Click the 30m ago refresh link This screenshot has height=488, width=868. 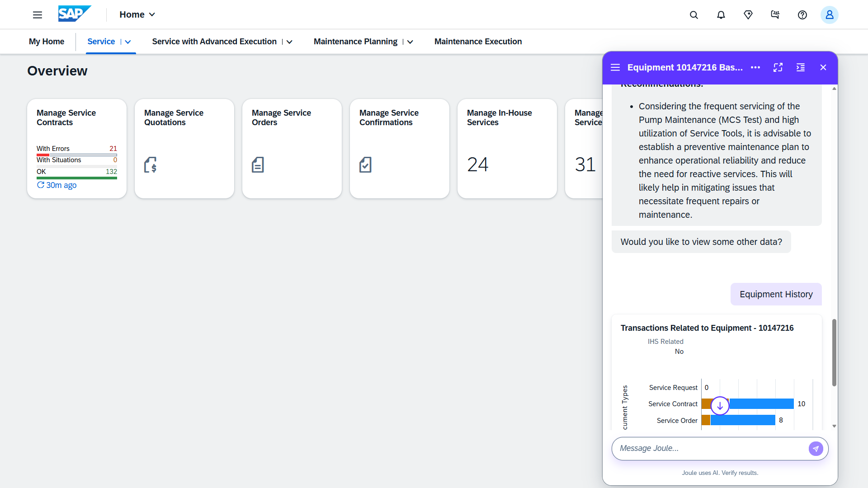[x=57, y=185]
